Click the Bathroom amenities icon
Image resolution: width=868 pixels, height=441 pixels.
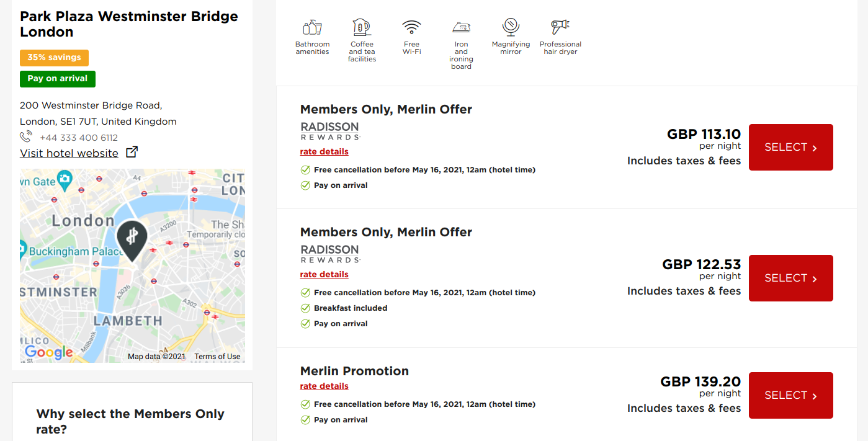(312, 28)
